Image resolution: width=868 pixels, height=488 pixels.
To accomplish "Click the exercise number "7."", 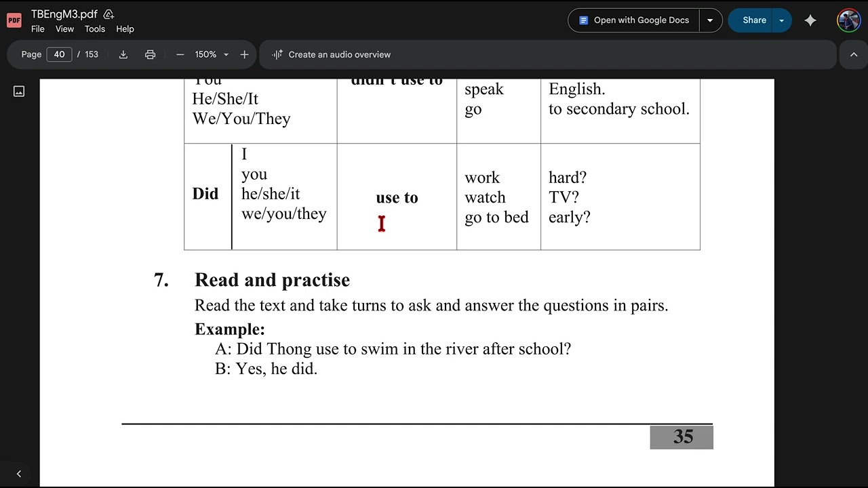I will (x=161, y=280).
